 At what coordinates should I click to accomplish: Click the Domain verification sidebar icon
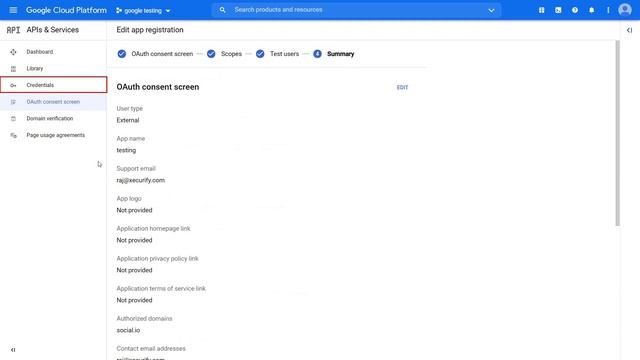(13, 119)
